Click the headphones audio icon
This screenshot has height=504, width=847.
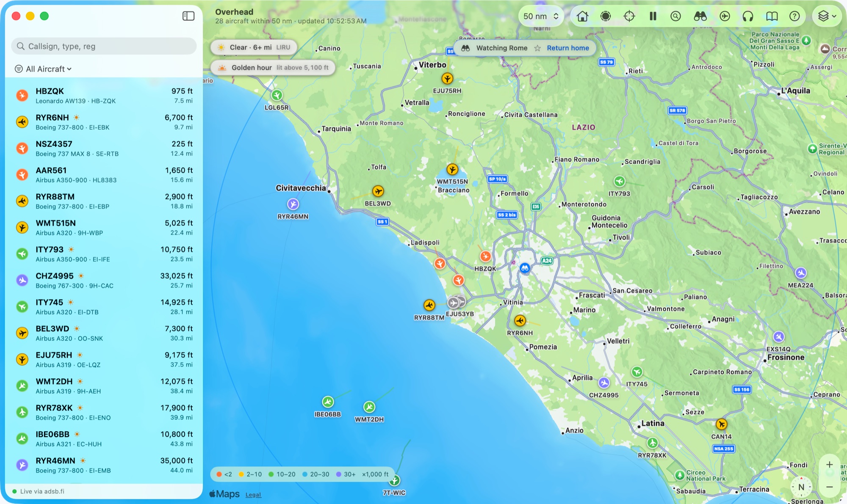pyautogui.click(x=748, y=16)
